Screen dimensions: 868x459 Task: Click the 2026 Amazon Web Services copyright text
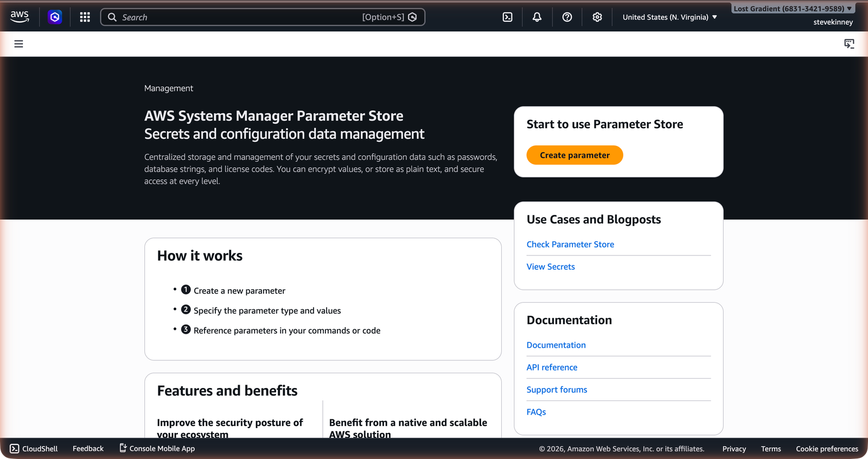[622, 449]
